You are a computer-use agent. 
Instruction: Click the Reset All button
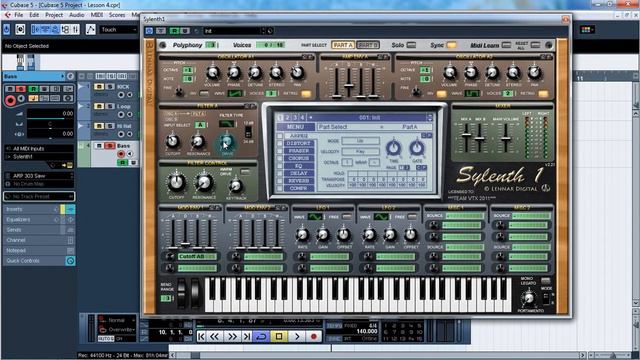536,45
